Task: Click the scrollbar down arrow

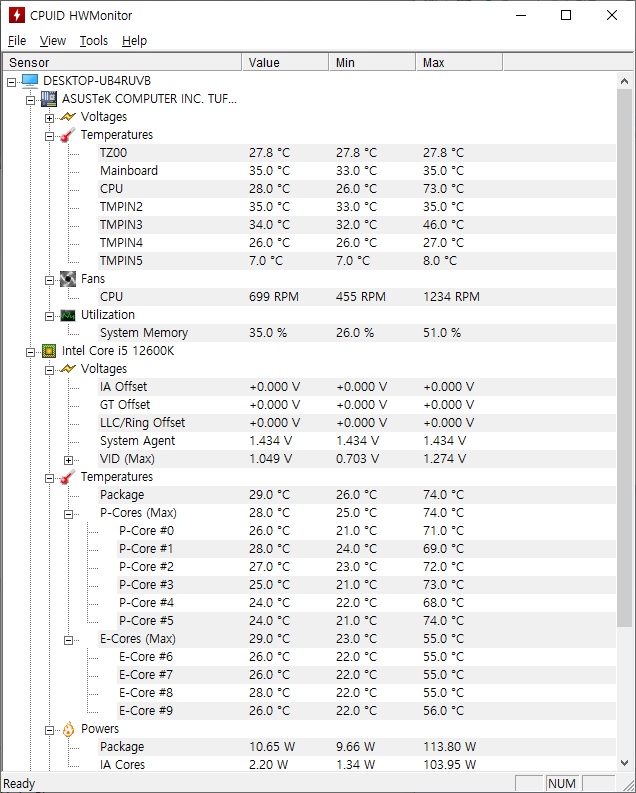Action: tap(624, 762)
